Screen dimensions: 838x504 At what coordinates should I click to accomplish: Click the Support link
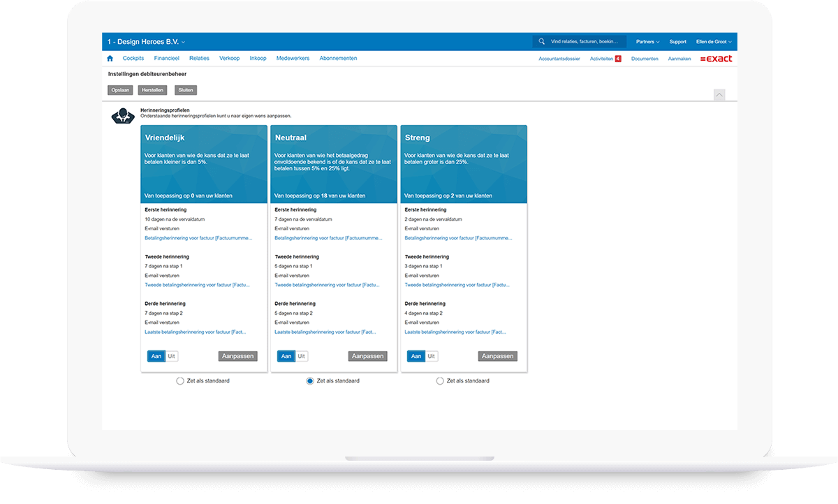[677, 42]
